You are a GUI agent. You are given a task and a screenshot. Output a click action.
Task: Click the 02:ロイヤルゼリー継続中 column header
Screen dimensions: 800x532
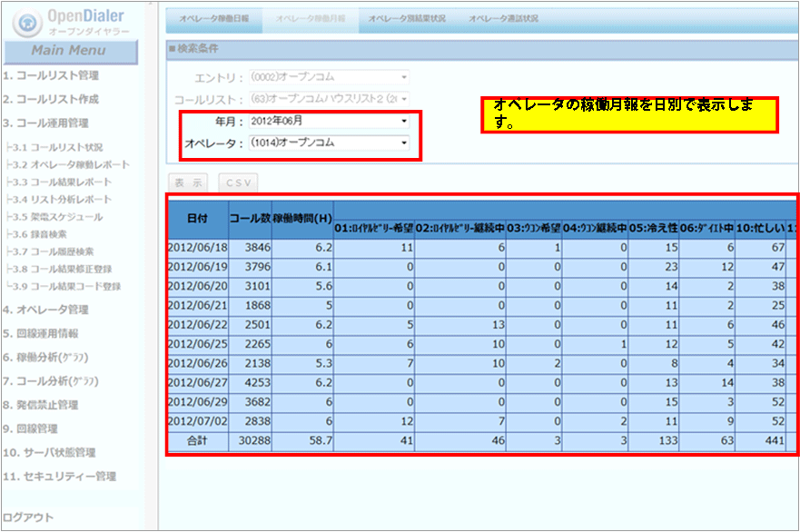coord(460,229)
